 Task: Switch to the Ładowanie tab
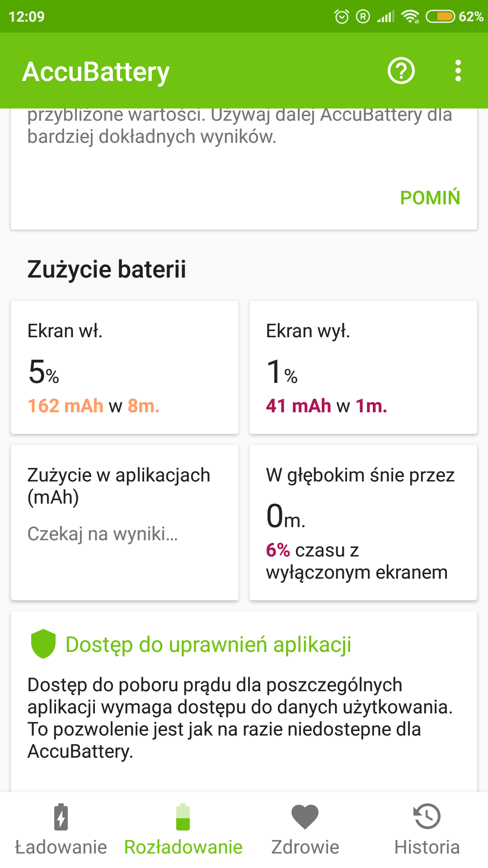point(61,847)
